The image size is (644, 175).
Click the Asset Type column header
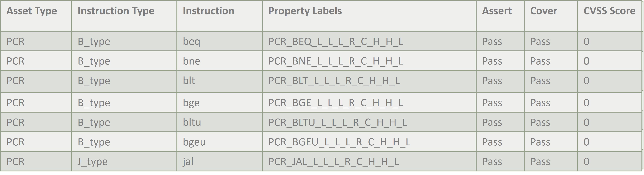pyautogui.click(x=32, y=11)
